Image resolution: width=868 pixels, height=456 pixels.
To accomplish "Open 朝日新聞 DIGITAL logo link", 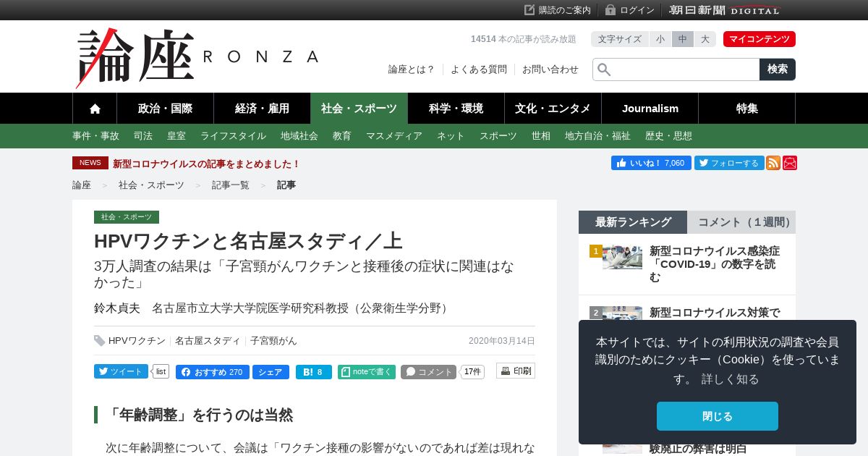I will (725, 10).
